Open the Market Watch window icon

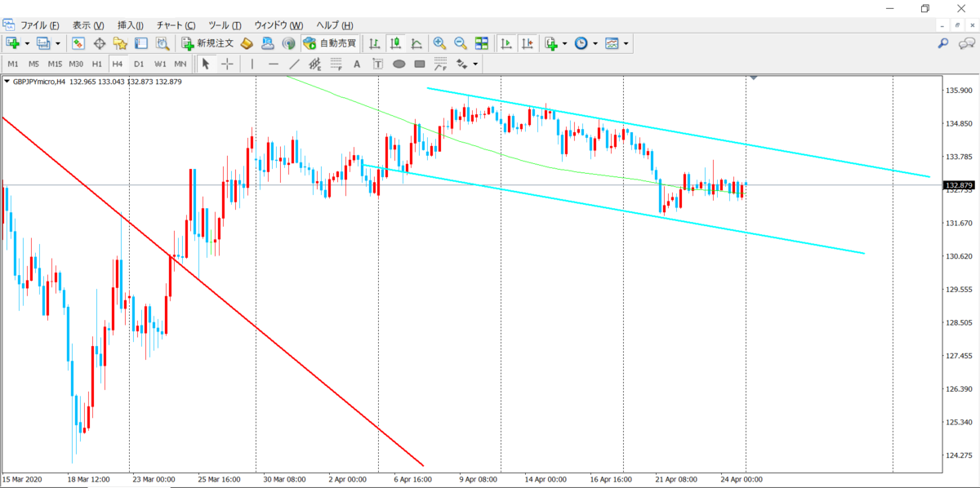click(x=78, y=43)
